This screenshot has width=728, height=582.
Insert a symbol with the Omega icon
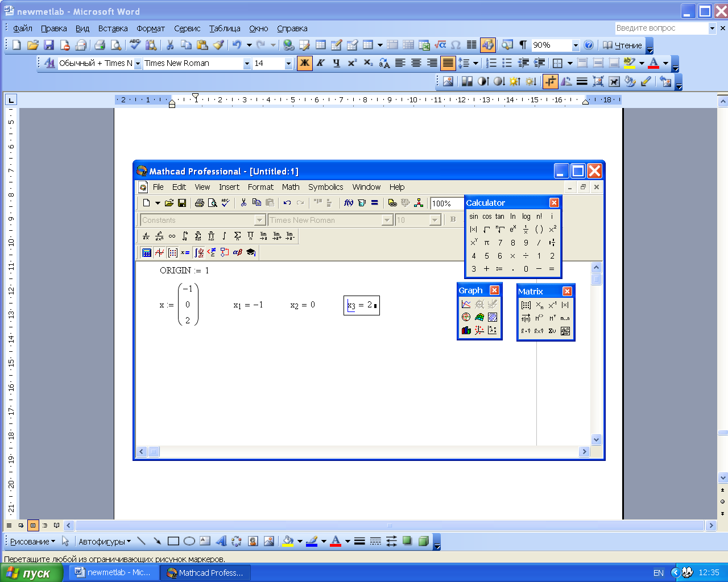click(456, 45)
